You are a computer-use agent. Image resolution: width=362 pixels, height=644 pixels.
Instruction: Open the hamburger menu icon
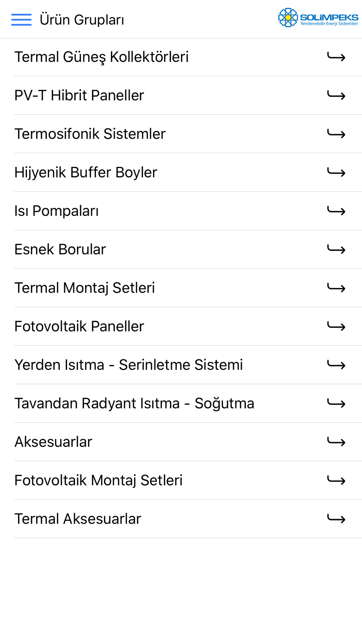coord(21,20)
